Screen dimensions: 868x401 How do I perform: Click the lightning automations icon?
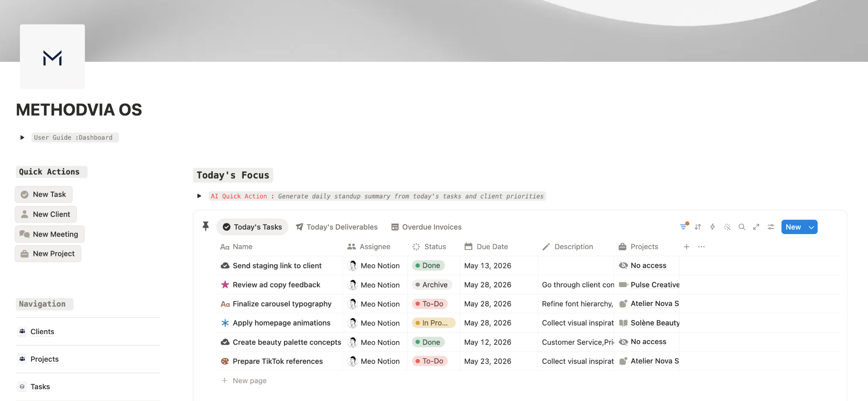(712, 227)
